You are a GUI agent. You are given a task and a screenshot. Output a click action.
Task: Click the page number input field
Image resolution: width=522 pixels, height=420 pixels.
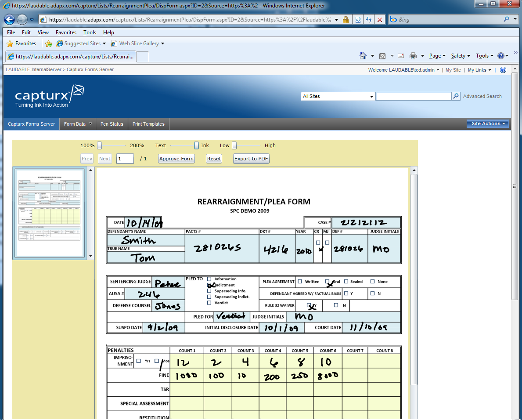click(x=125, y=159)
